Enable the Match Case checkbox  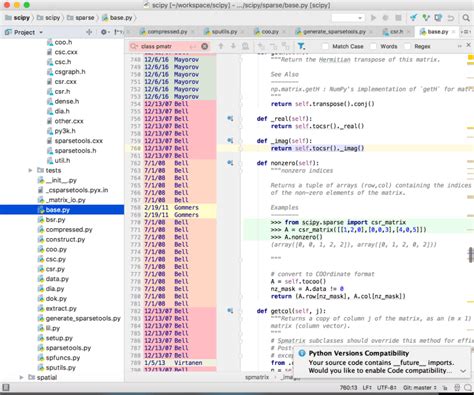[325, 46]
